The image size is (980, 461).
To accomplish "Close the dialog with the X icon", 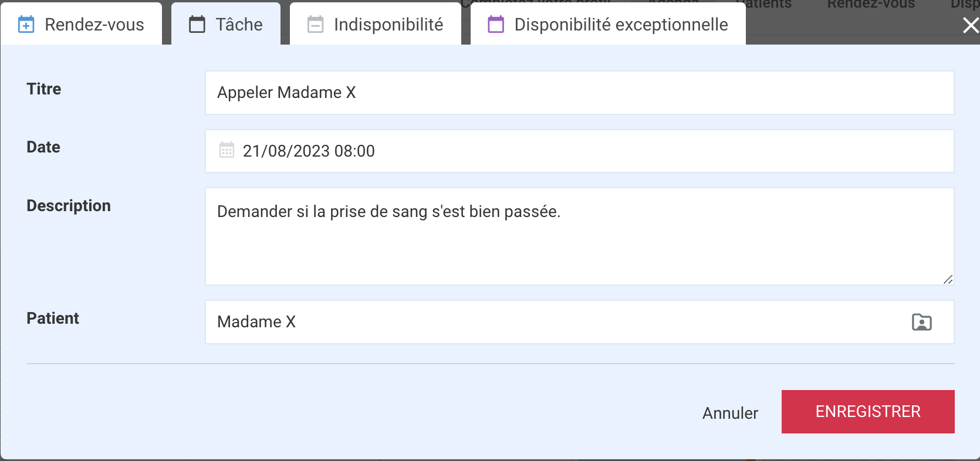I will coord(971,25).
